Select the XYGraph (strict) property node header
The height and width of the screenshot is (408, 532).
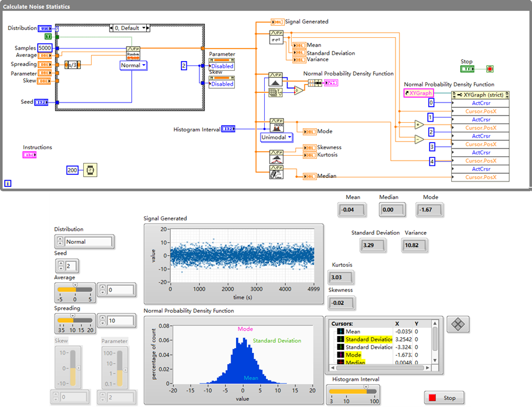(x=480, y=95)
